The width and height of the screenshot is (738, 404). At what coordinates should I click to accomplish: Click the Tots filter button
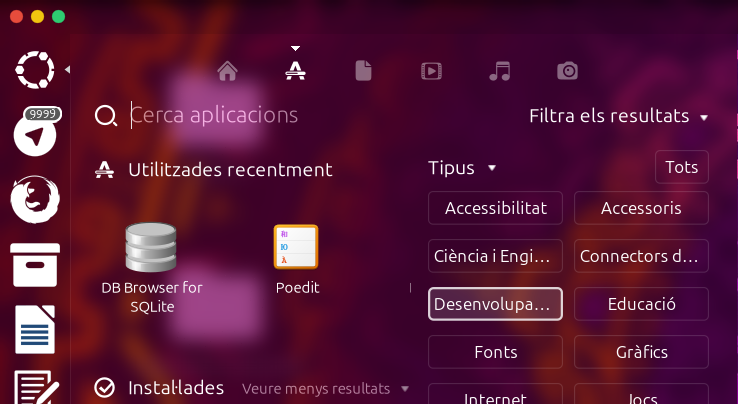(681, 167)
